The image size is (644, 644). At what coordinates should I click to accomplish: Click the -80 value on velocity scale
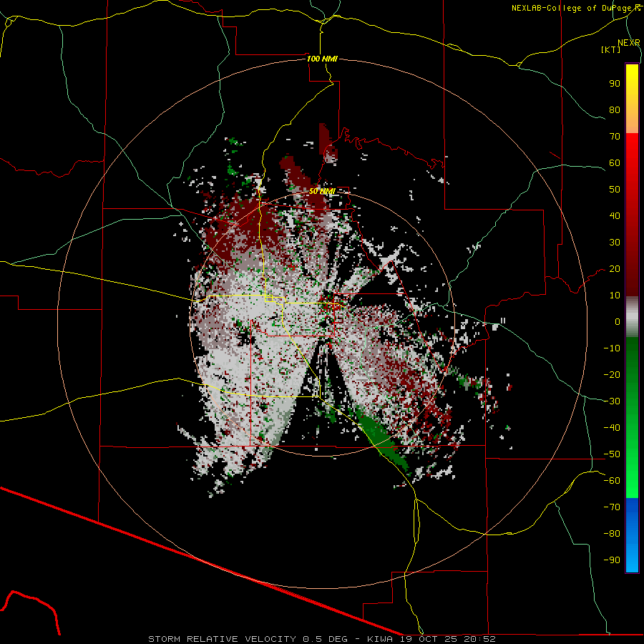click(x=612, y=534)
